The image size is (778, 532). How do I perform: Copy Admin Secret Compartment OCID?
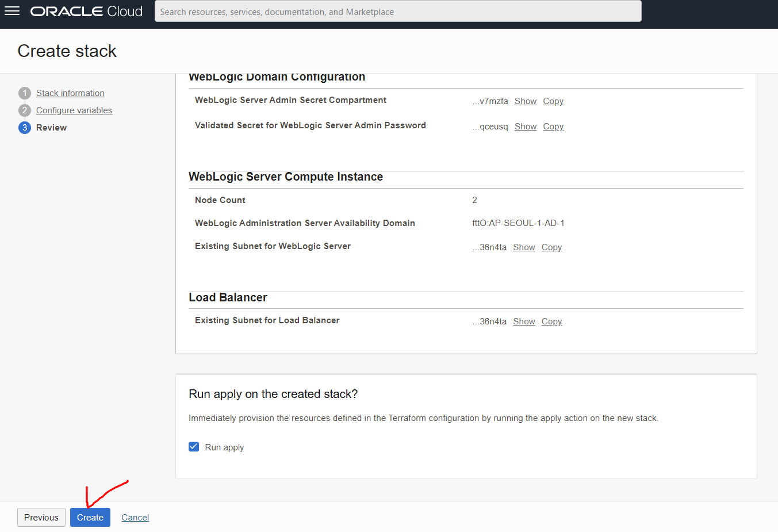point(553,101)
